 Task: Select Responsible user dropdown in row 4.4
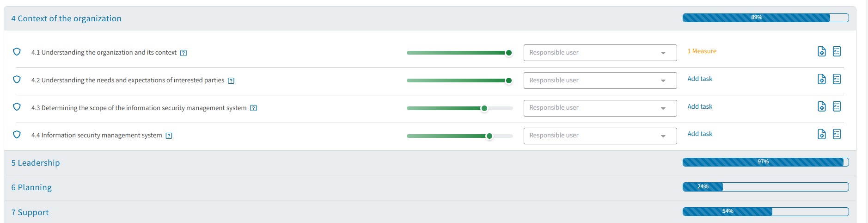point(599,136)
